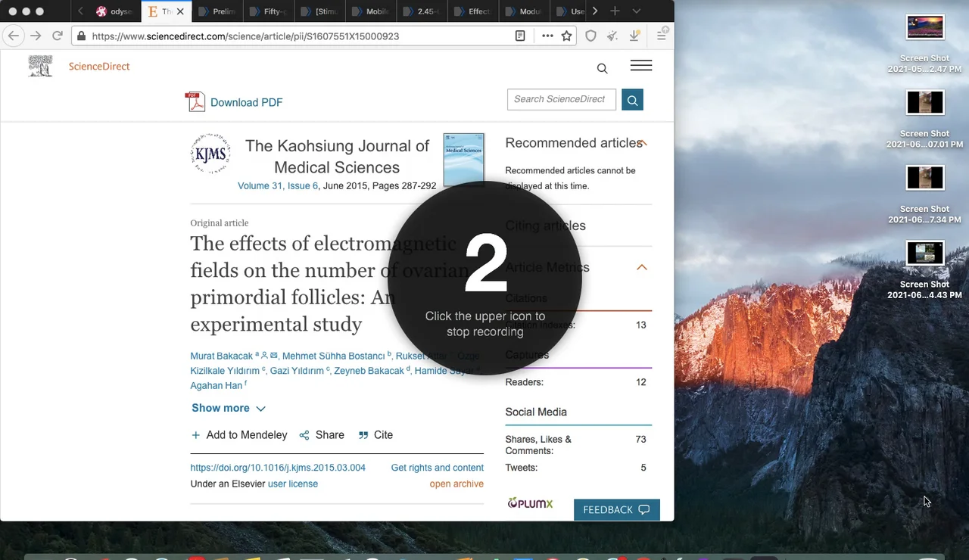Open the DOI link for the article

[x=278, y=468]
